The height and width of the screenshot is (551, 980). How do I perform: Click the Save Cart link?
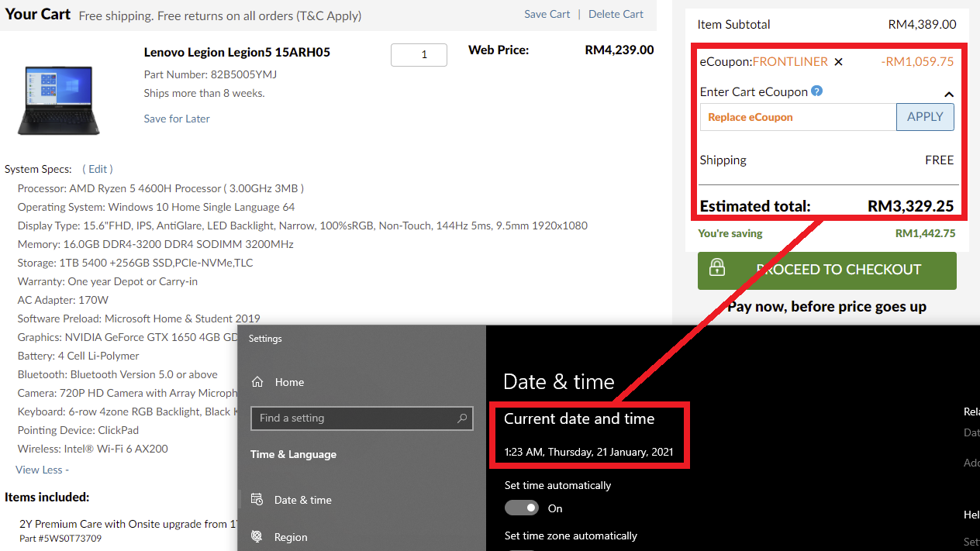547,14
